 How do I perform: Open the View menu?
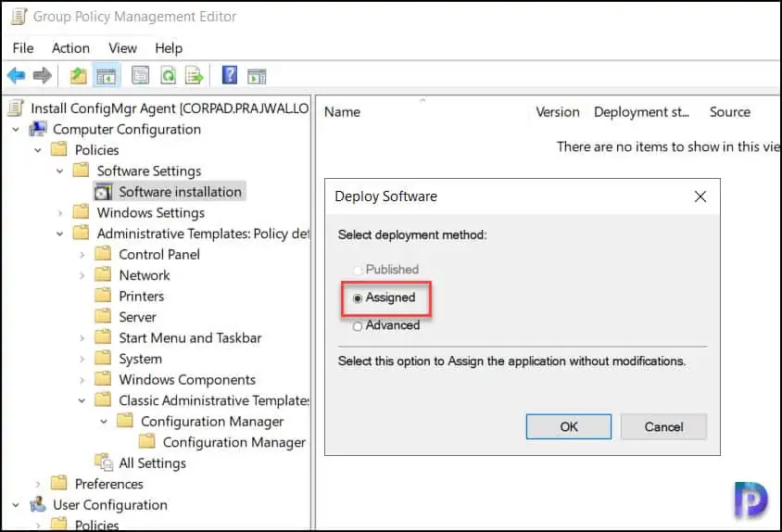(x=122, y=48)
